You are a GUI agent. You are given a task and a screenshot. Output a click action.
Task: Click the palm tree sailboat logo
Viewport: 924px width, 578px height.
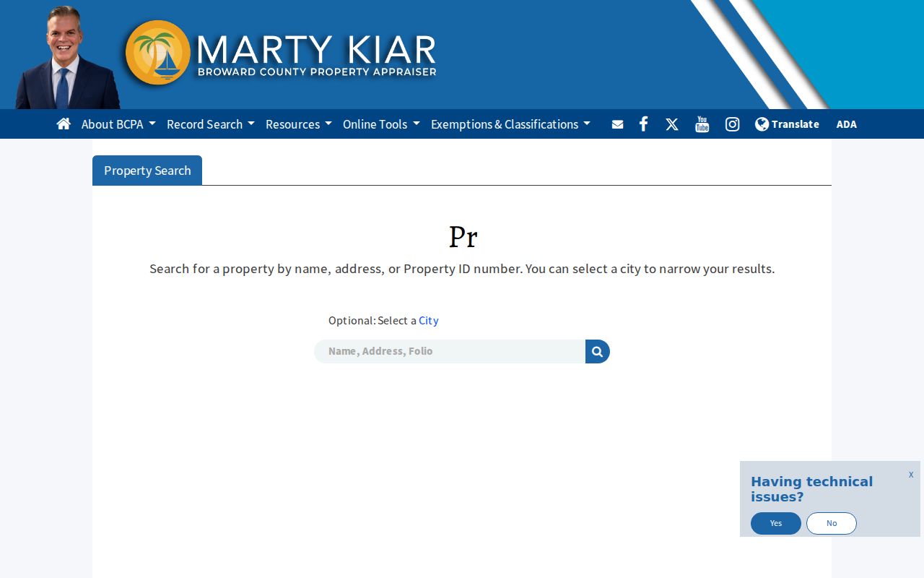[158, 53]
